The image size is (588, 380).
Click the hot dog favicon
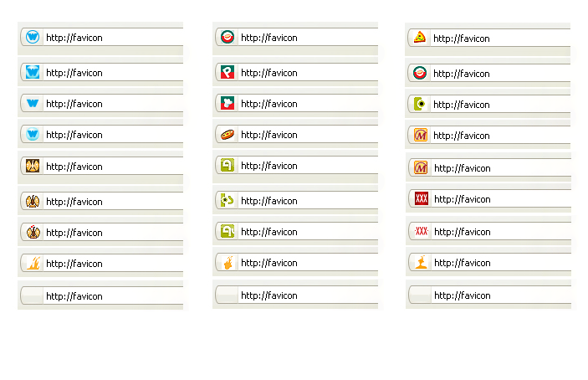coord(227,135)
